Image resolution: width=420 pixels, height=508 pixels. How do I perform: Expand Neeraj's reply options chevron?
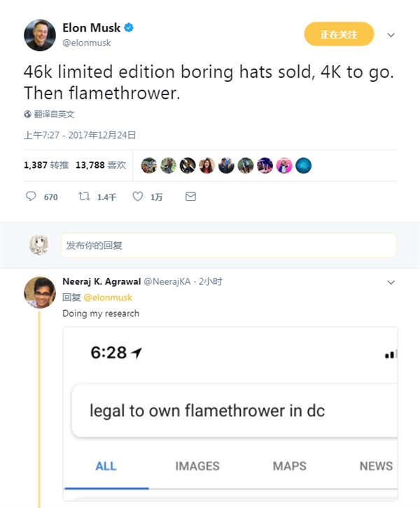(391, 282)
